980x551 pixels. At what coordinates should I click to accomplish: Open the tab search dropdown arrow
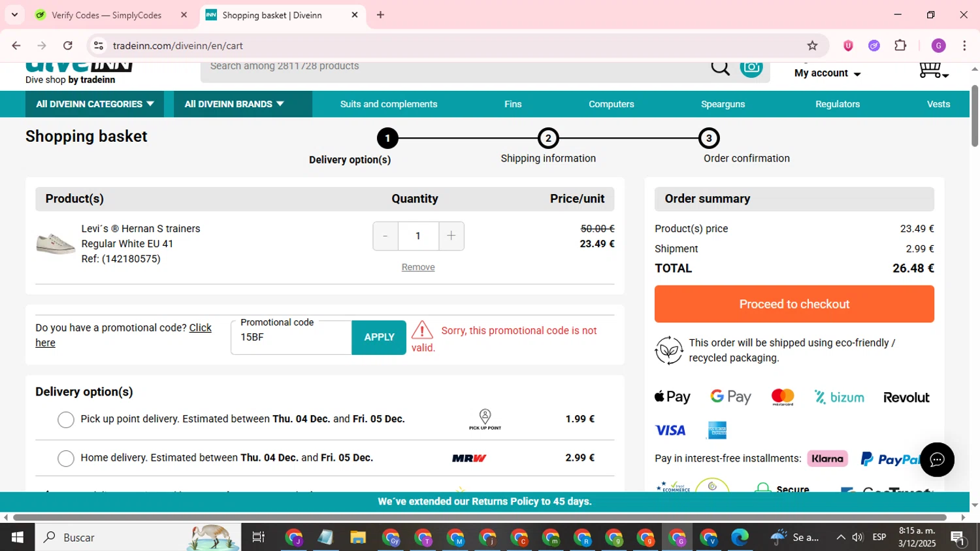tap(14, 14)
